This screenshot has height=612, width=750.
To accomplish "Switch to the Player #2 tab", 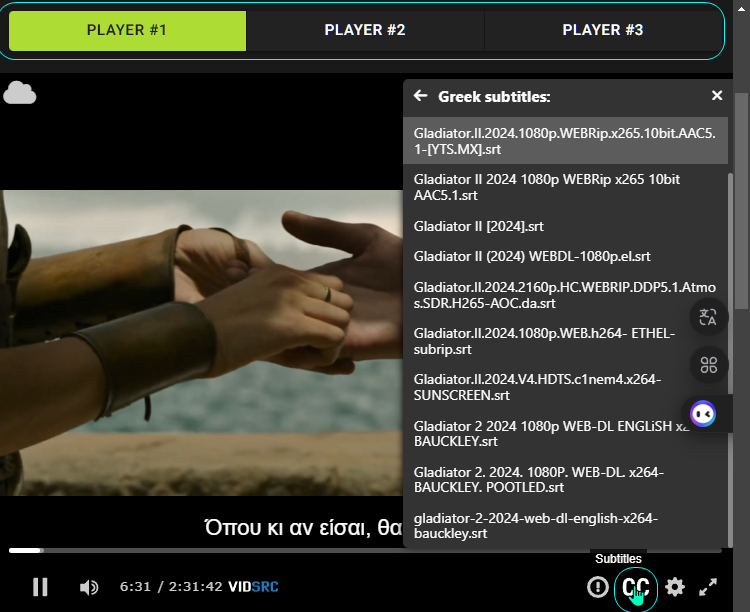I will (x=365, y=31).
